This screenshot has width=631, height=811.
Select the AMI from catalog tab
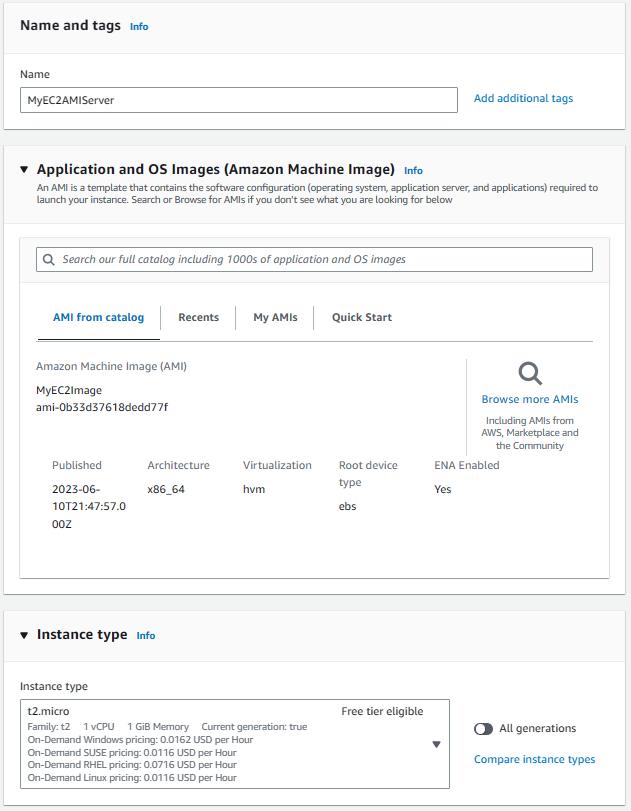click(98, 318)
